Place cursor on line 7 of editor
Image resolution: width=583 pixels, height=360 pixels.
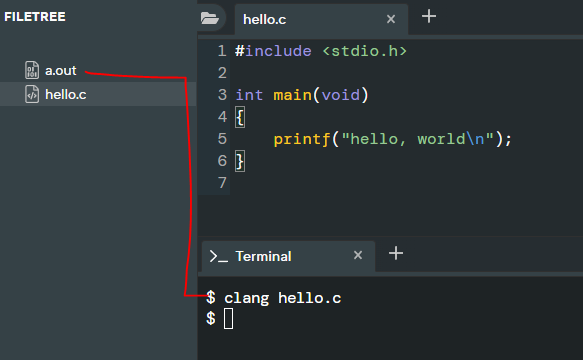pyautogui.click(x=406, y=183)
